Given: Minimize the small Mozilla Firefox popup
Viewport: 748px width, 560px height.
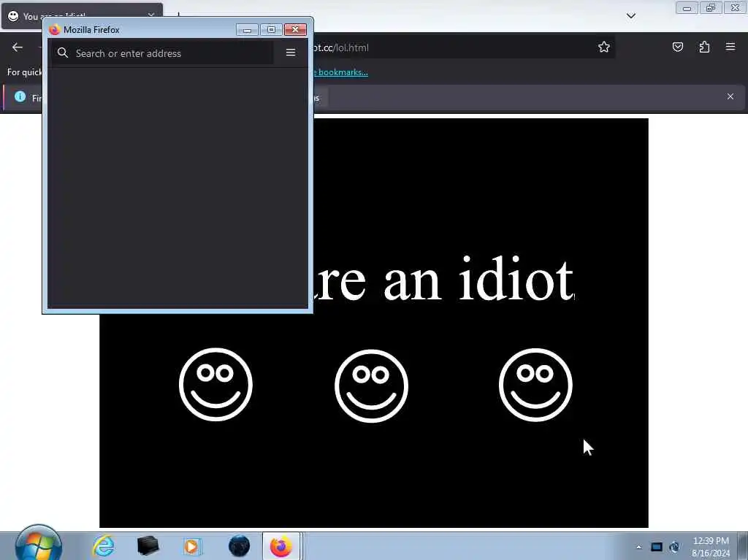Looking at the screenshot, I should click(247, 30).
